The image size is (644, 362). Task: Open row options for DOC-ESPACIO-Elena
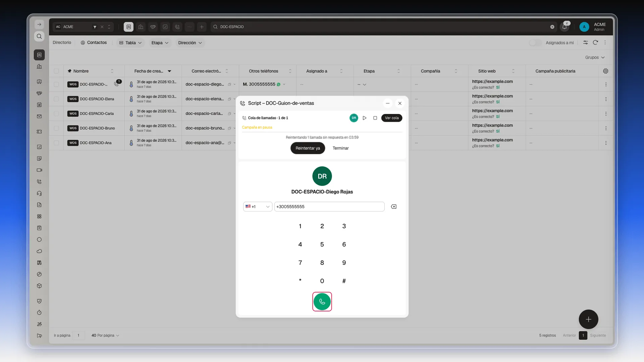pos(606,99)
